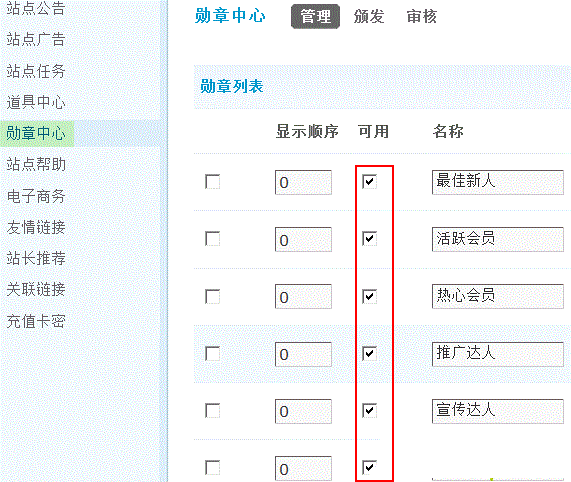Open 友情链接 sidebar entry
The height and width of the screenshot is (482, 571).
point(36,228)
